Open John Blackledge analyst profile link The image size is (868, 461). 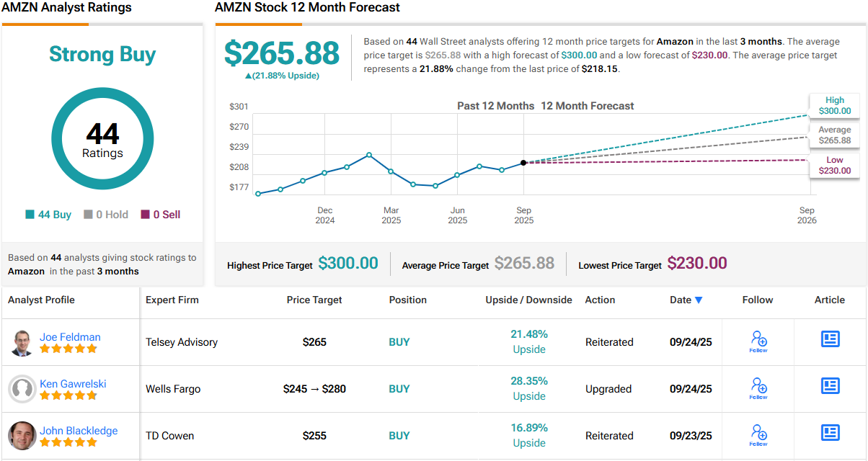(79, 430)
